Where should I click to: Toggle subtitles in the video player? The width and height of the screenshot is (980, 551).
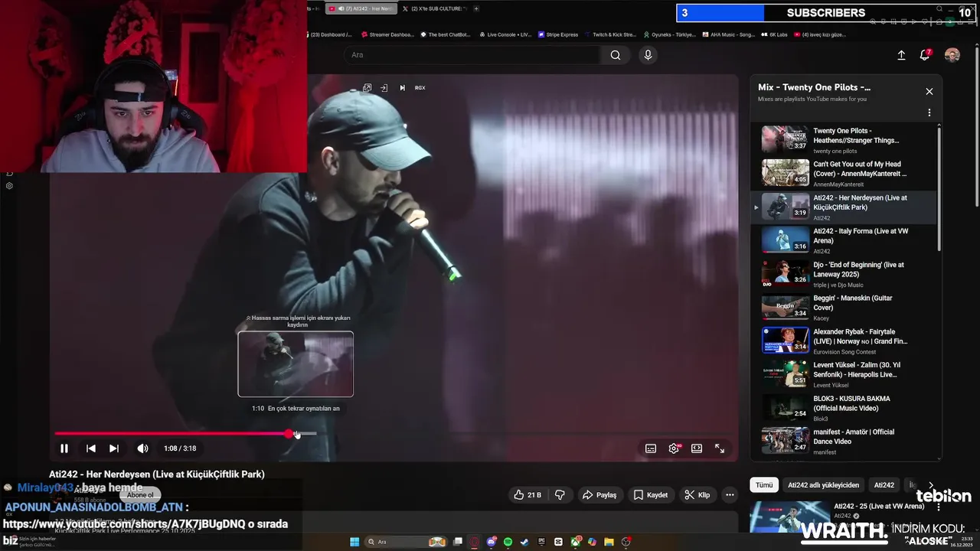(651, 448)
